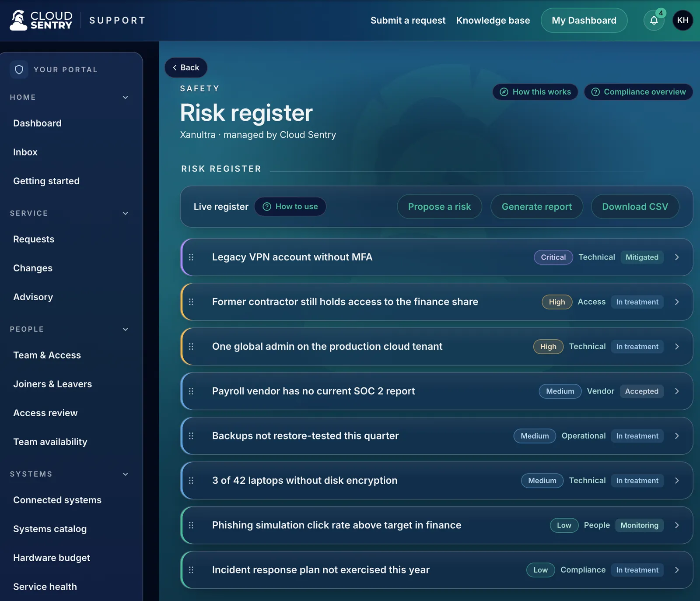Open Connected systems in sidebar

pos(57,500)
